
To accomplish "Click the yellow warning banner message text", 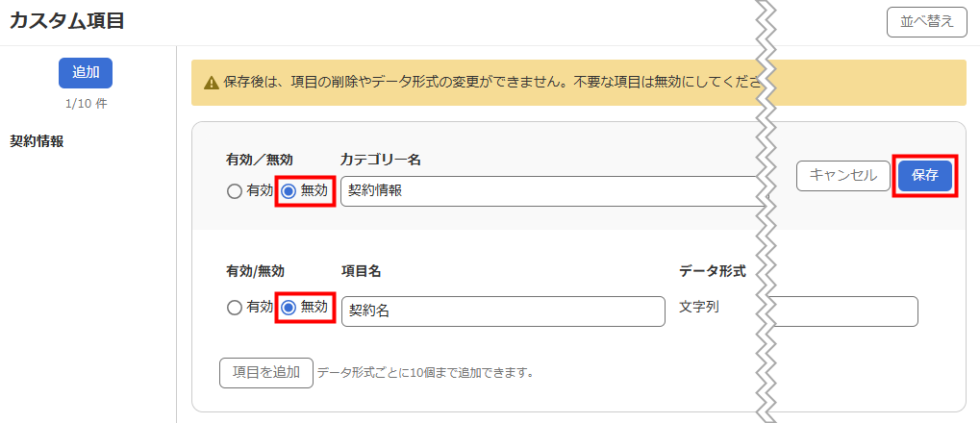I will tap(491, 83).
